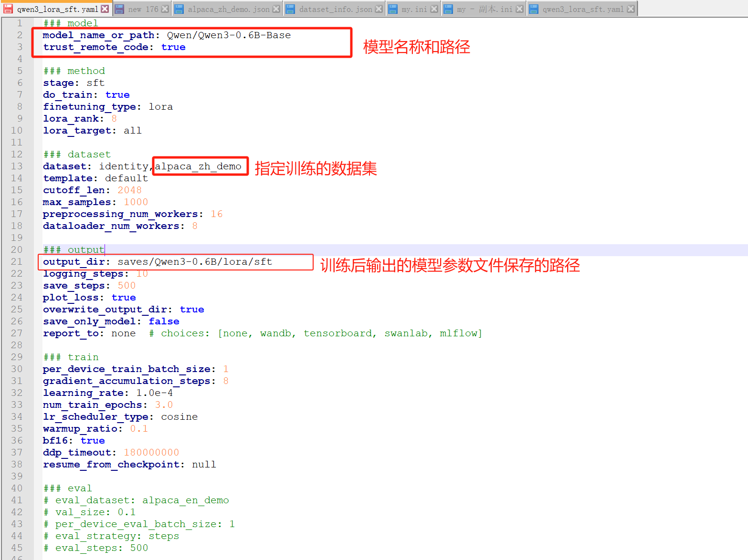Switch to the new 176 tab
The image size is (748, 560).
[x=142, y=9]
